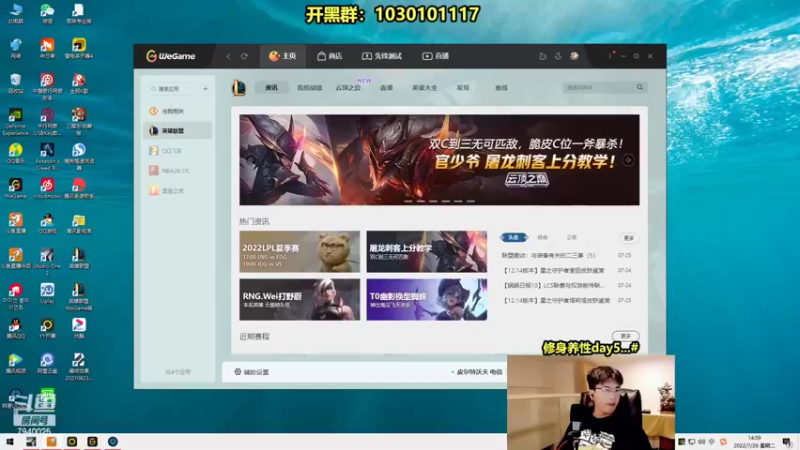Open the QQ音乐 desktop shortcut
The width and height of the screenshot is (800, 450).
click(15, 154)
